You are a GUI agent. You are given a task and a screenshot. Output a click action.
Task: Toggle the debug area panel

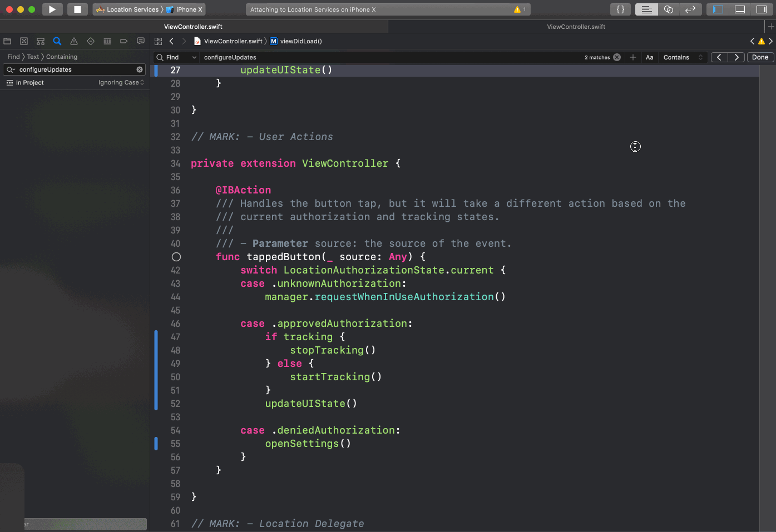point(740,9)
